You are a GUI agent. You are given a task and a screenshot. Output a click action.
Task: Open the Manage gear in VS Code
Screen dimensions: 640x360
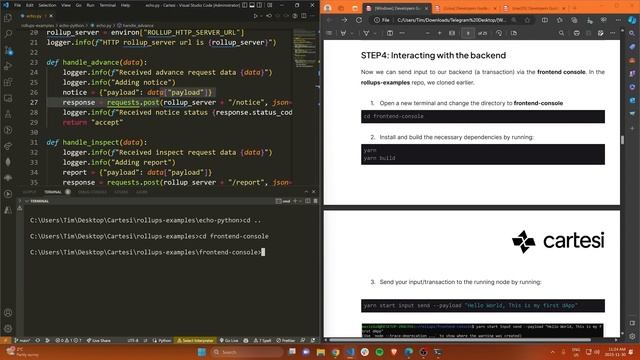click(x=8, y=329)
